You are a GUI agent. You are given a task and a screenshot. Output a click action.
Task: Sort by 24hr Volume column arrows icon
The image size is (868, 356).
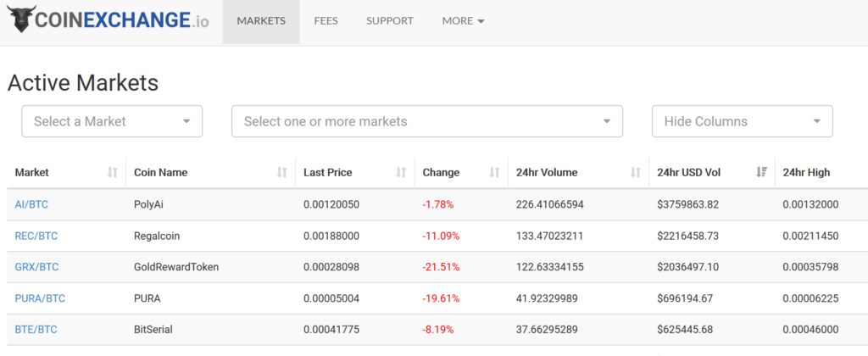pos(636,172)
